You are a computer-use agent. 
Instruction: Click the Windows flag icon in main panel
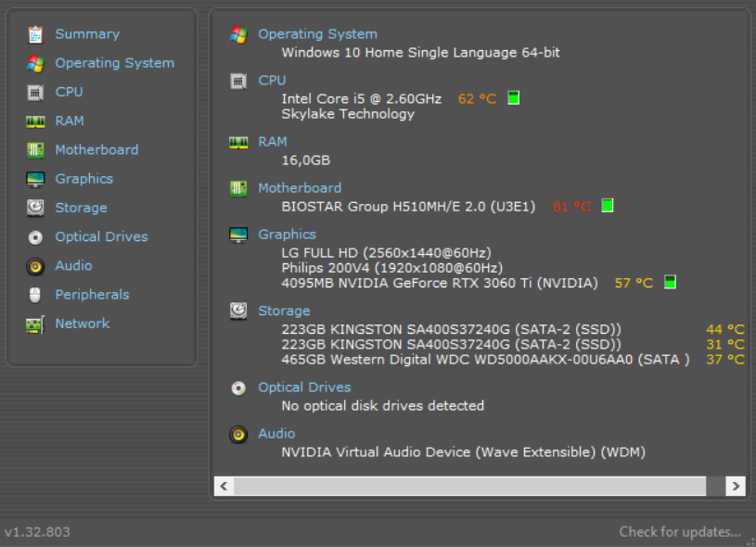(x=238, y=34)
